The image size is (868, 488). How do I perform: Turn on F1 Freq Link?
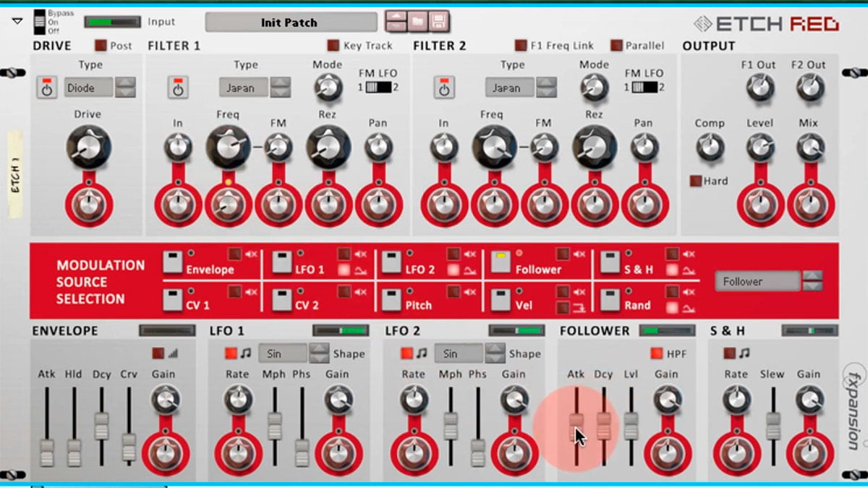click(x=520, y=46)
